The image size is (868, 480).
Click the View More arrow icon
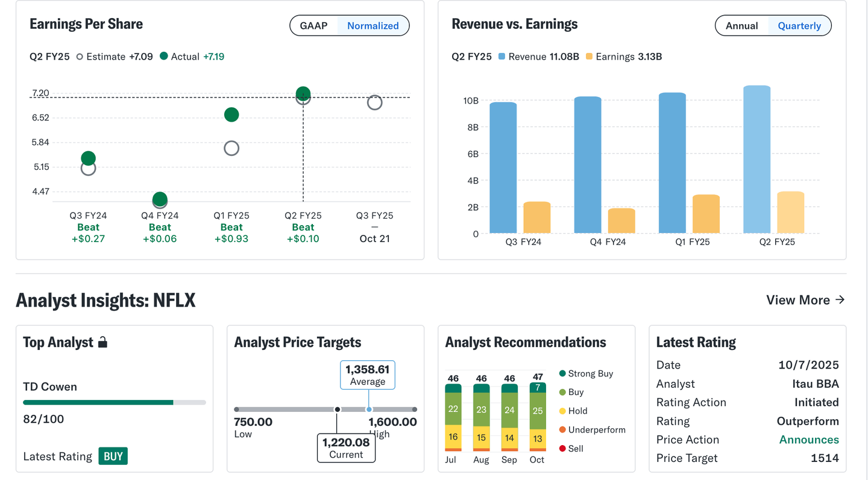[x=840, y=300]
